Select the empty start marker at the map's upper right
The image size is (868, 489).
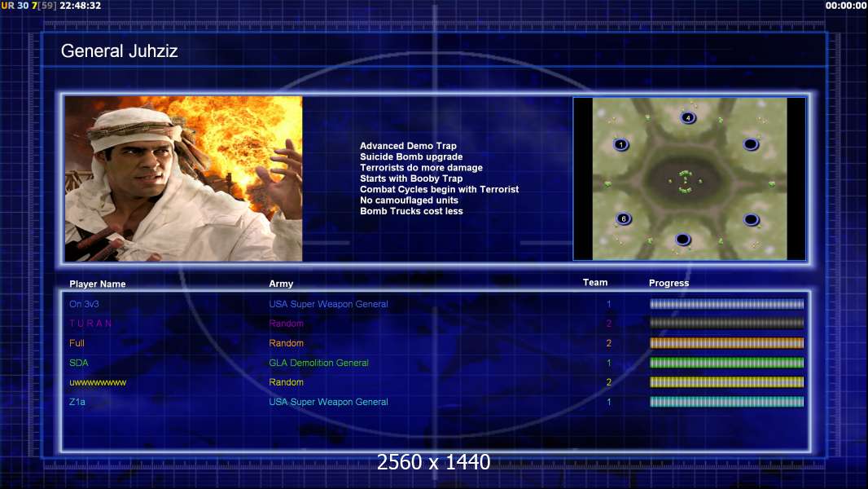pyautogui.click(x=751, y=144)
